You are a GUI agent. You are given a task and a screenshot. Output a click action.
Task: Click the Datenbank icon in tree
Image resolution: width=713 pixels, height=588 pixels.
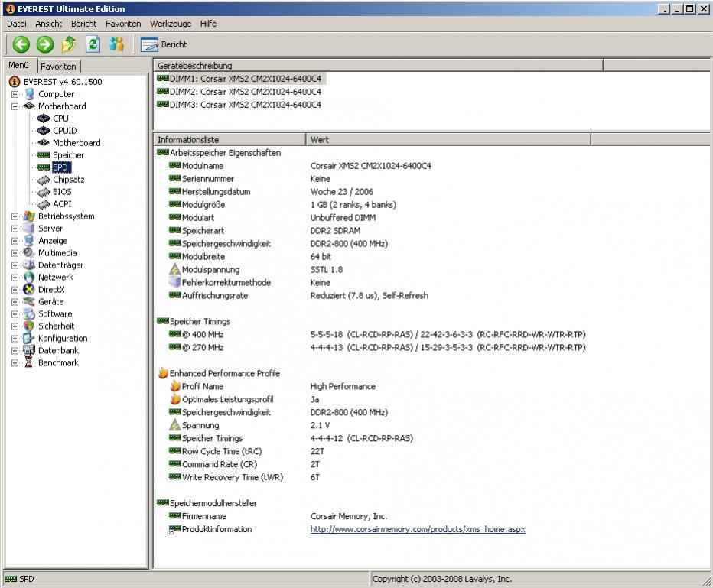click(x=29, y=350)
